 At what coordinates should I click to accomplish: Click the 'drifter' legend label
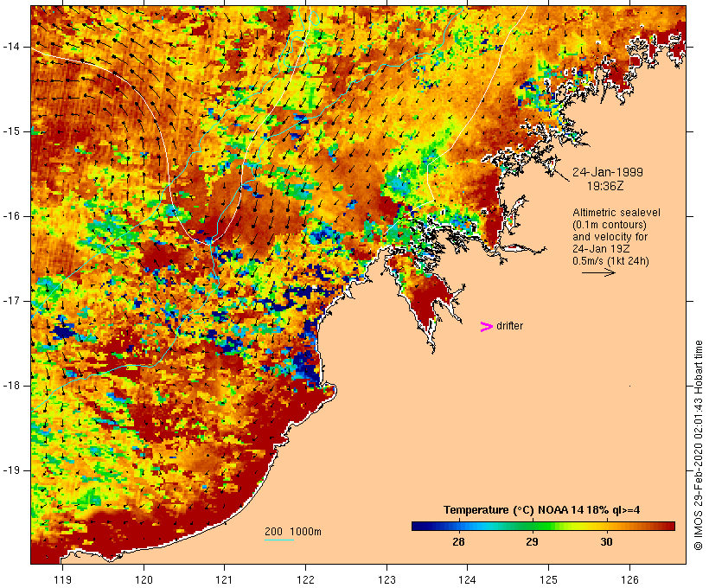coord(509,326)
